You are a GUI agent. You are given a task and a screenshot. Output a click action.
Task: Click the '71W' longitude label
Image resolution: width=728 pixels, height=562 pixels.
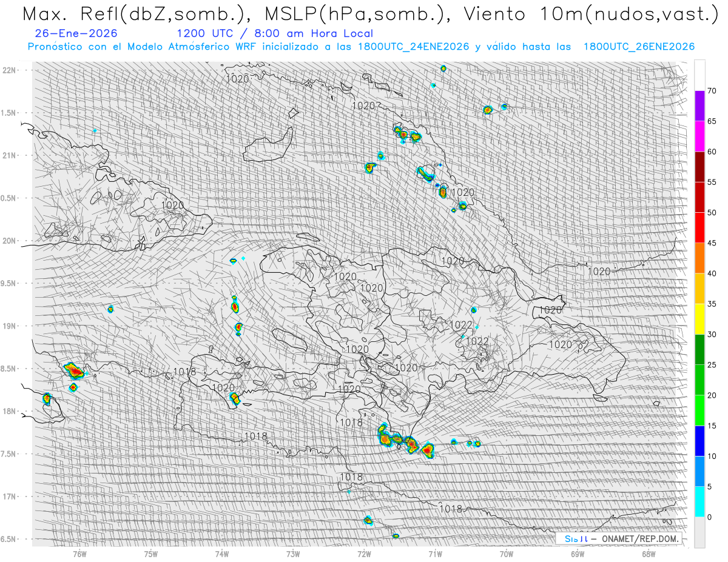pos(436,554)
